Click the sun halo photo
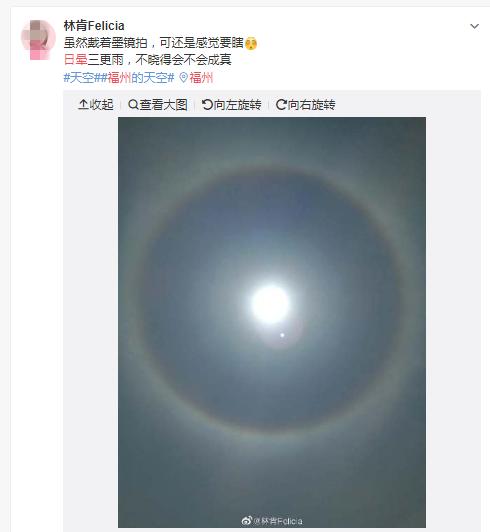The width and height of the screenshot is (490, 532). point(272,322)
